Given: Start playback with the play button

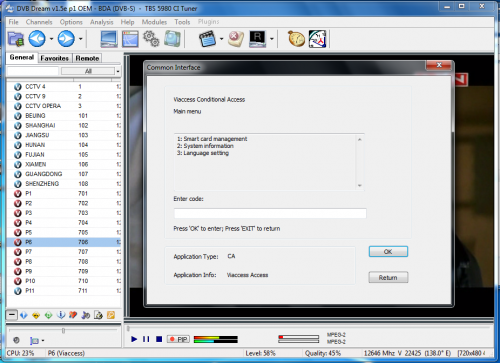Looking at the screenshot, I should click(134, 339).
